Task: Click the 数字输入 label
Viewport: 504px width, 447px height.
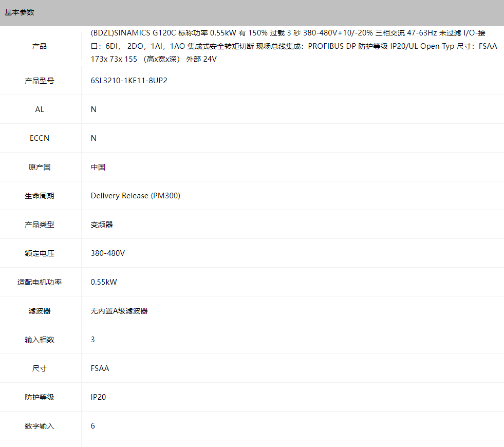Action: click(40, 426)
